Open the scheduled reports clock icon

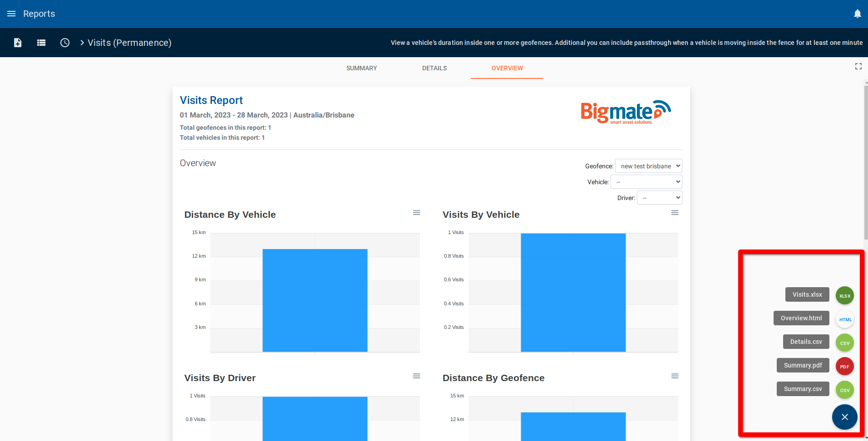click(65, 43)
